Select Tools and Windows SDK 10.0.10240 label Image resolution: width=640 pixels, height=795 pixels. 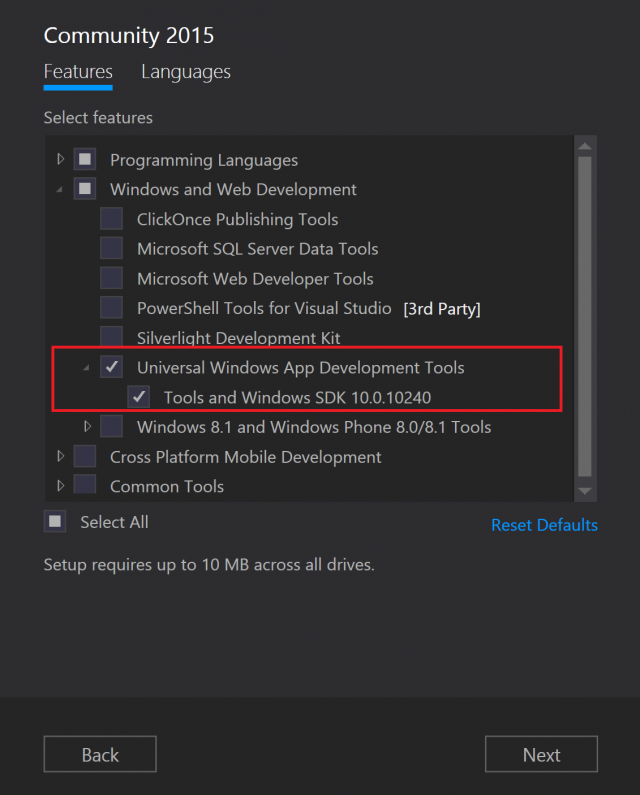click(297, 398)
